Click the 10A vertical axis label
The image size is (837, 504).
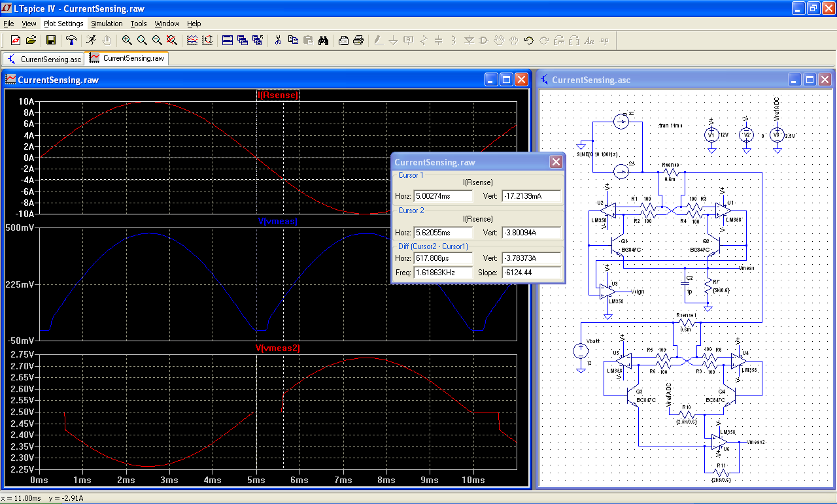pos(27,102)
